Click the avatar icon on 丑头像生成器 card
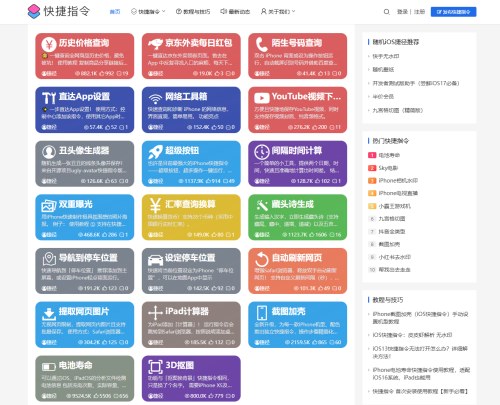 tap(49, 152)
